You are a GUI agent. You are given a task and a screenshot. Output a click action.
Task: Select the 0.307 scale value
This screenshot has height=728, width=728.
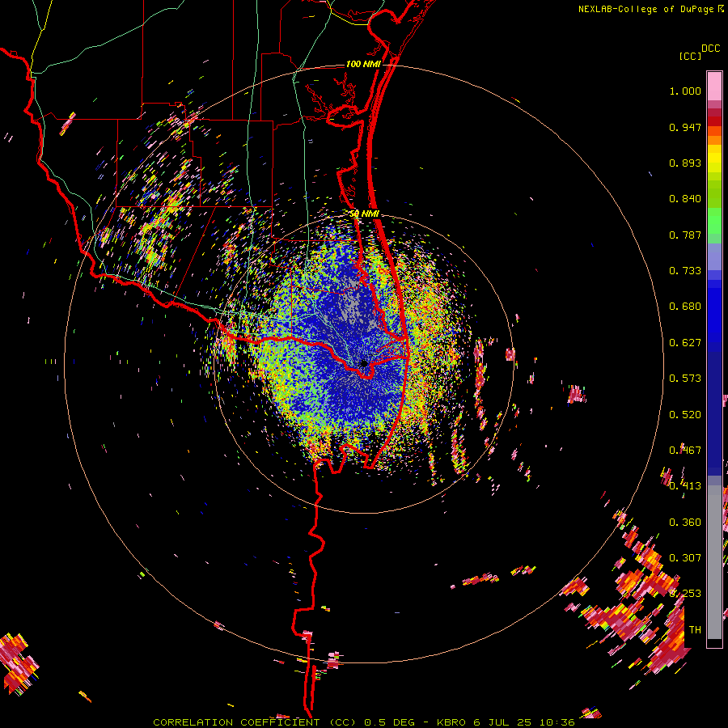(685, 558)
